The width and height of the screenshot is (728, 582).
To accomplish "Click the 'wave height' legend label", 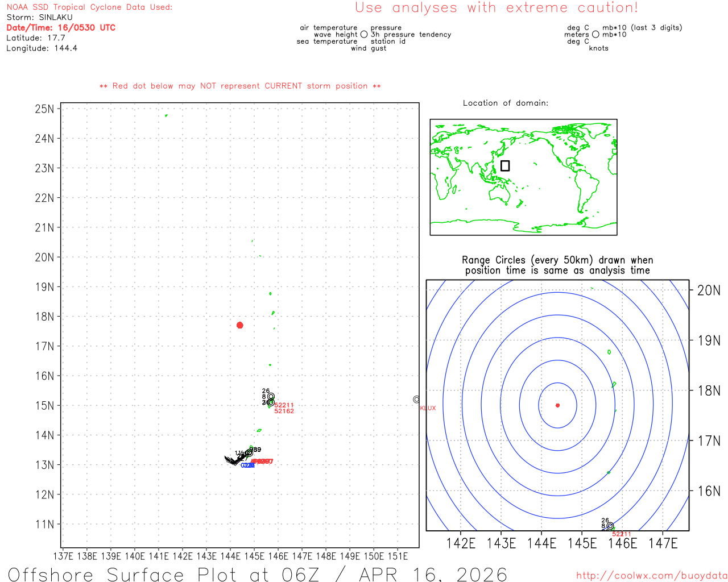I will pyautogui.click(x=336, y=35).
